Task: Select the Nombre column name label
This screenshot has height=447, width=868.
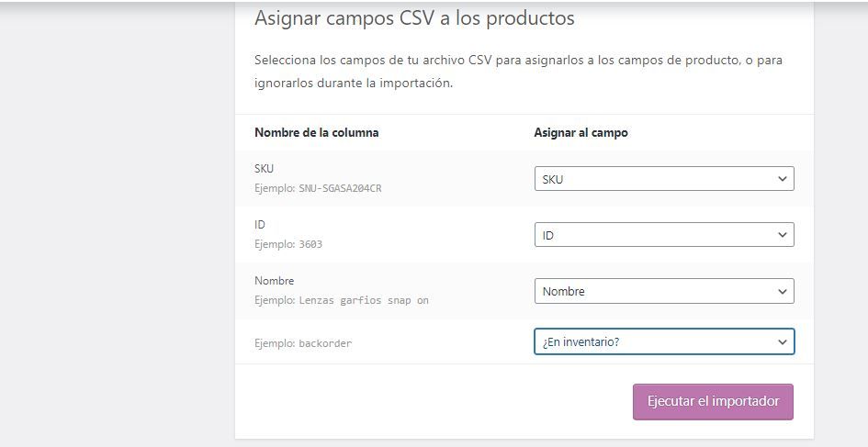Action: (x=274, y=281)
